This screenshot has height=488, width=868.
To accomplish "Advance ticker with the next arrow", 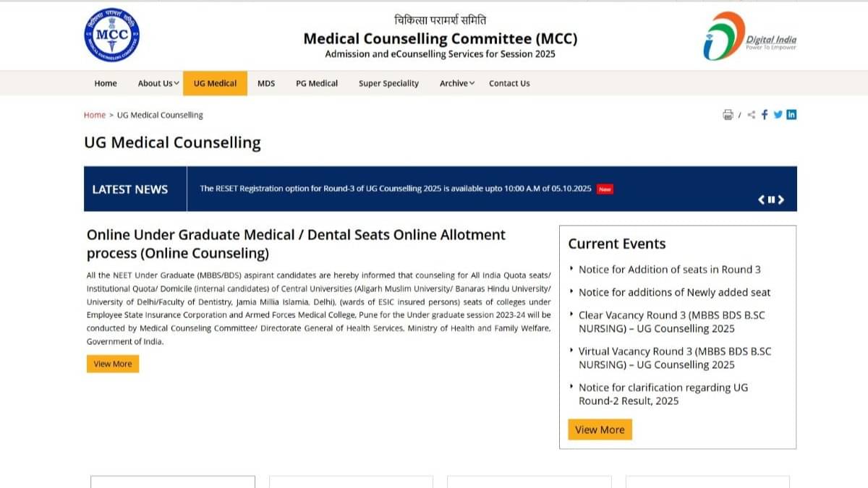I will tap(781, 200).
